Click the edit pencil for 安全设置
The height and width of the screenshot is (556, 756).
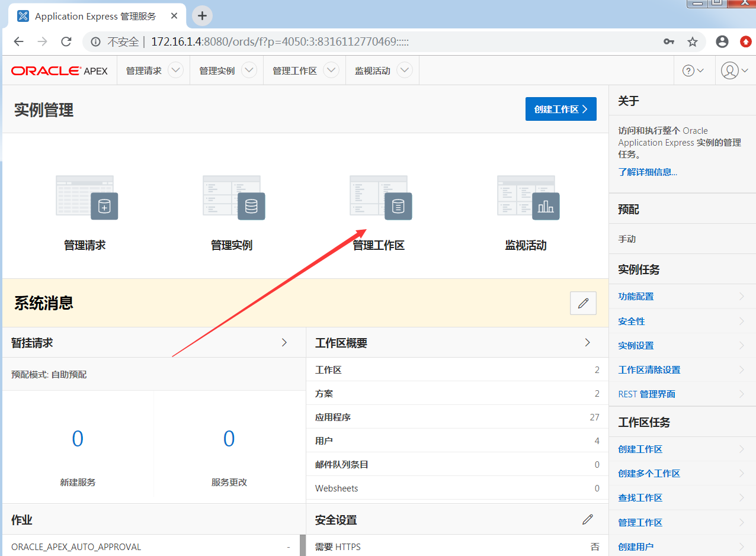588,519
